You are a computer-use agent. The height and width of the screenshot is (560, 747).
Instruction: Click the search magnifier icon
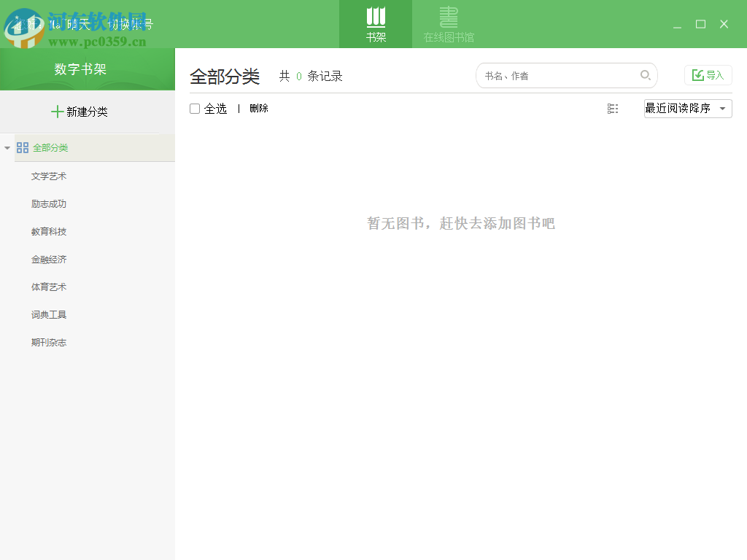[646, 75]
